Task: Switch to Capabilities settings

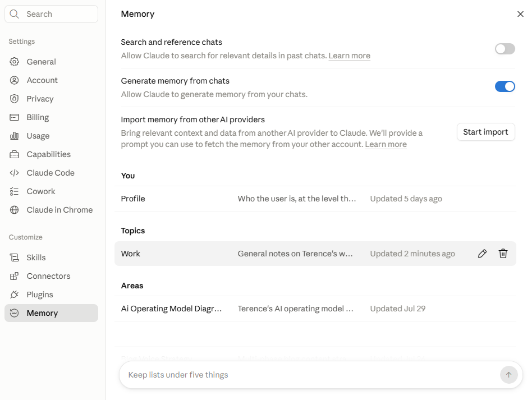Action: coord(51,154)
